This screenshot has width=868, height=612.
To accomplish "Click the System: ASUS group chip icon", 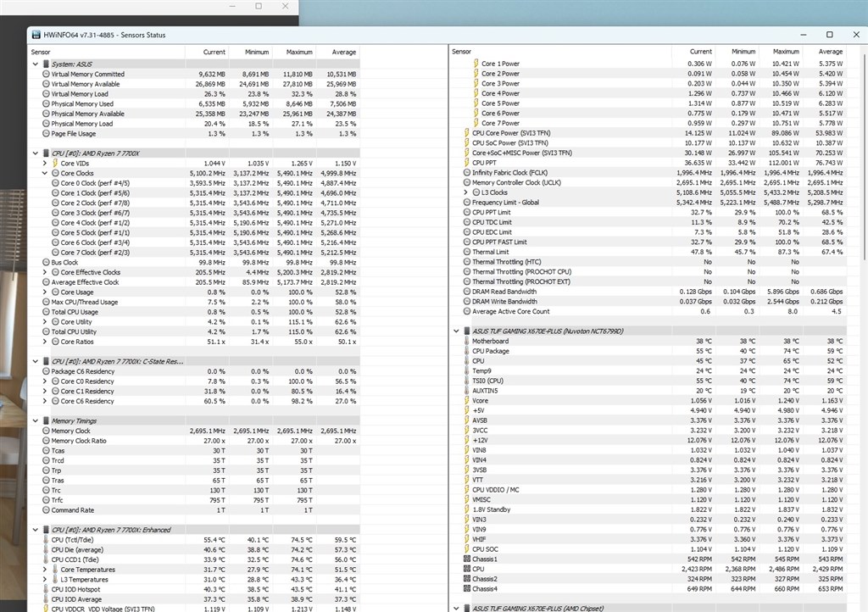I will point(46,64).
